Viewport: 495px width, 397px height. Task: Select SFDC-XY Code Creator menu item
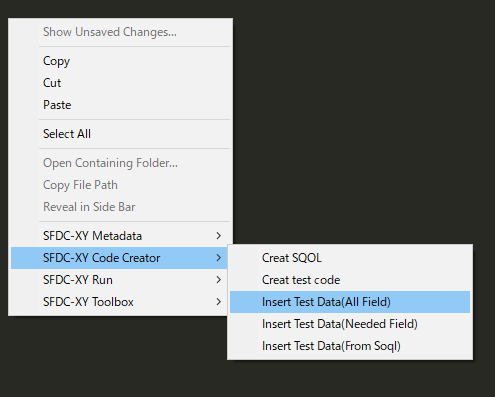pos(120,258)
